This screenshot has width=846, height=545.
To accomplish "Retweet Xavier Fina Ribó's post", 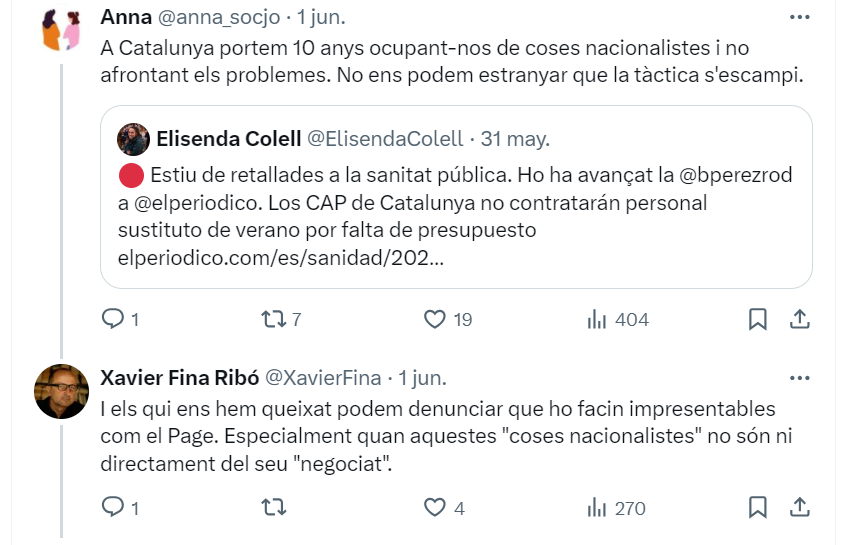I will (273, 508).
